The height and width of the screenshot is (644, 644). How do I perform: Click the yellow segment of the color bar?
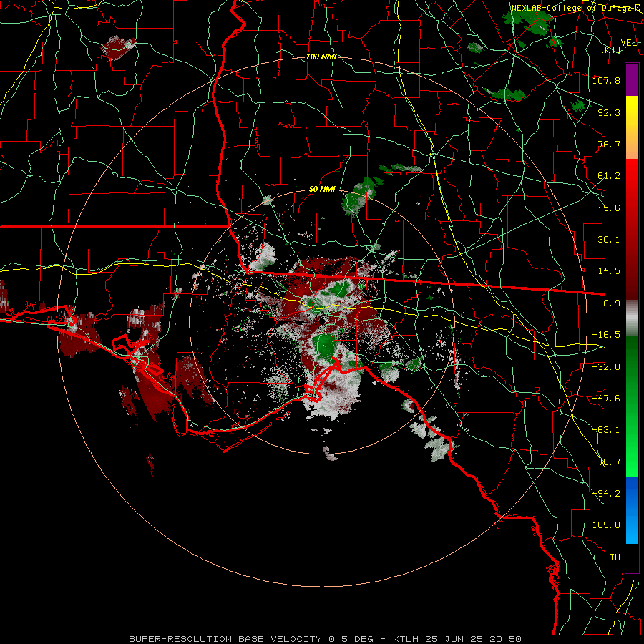click(x=632, y=112)
